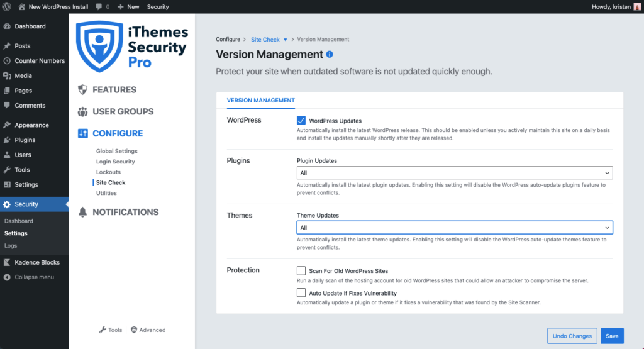The width and height of the screenshot is (644, 349).
Task: Open the FEATURES section label
Action: click(x=114, y=89)
